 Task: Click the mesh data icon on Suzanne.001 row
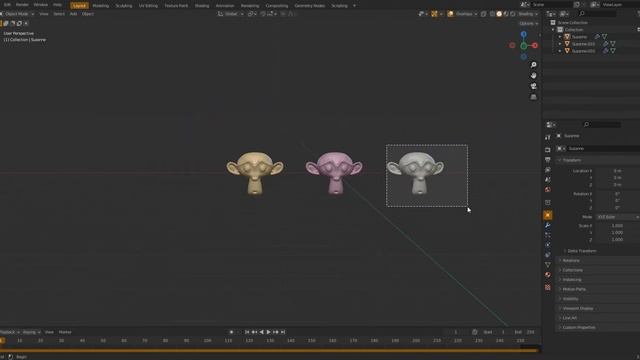[613, 44]
